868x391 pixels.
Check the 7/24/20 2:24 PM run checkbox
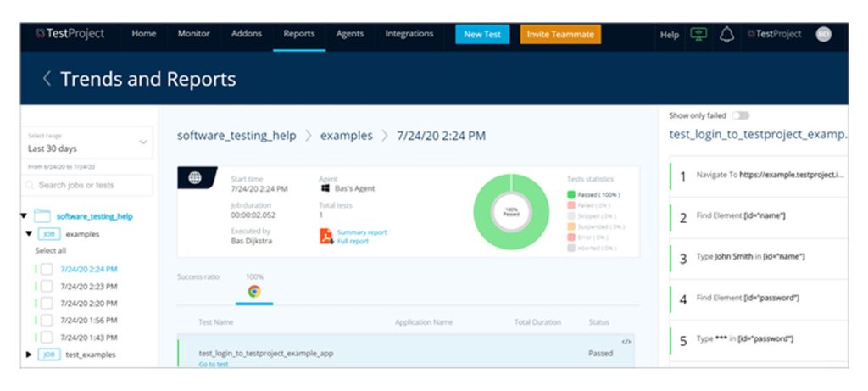point(47,269)
